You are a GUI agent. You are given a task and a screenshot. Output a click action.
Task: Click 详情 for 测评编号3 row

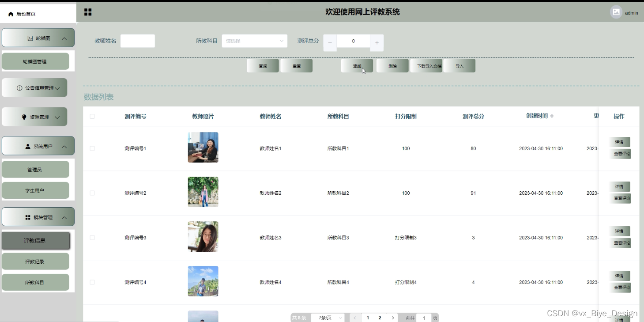[619, 231]
